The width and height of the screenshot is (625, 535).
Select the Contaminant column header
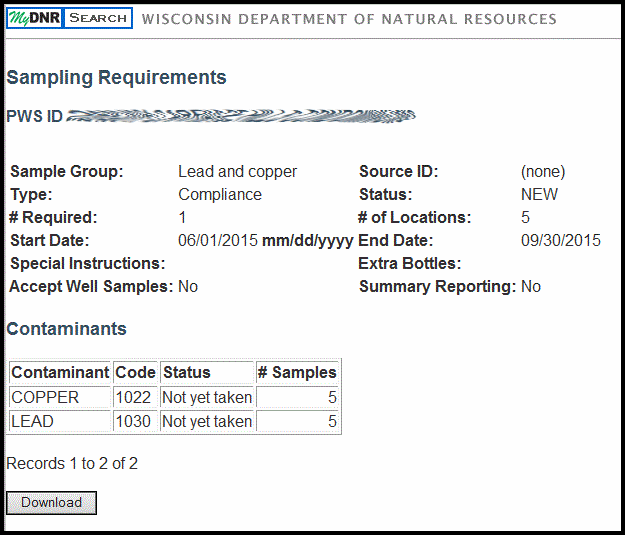(60, 372)
